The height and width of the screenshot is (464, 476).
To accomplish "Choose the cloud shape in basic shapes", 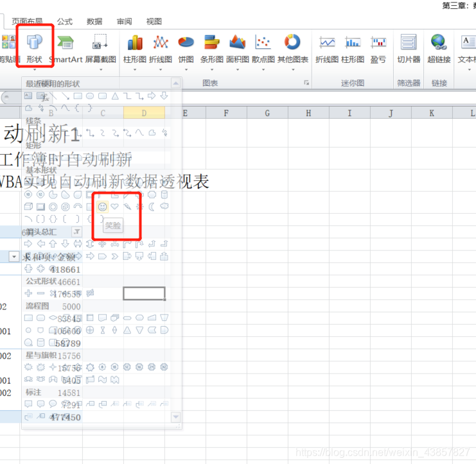I will (164, 206).
